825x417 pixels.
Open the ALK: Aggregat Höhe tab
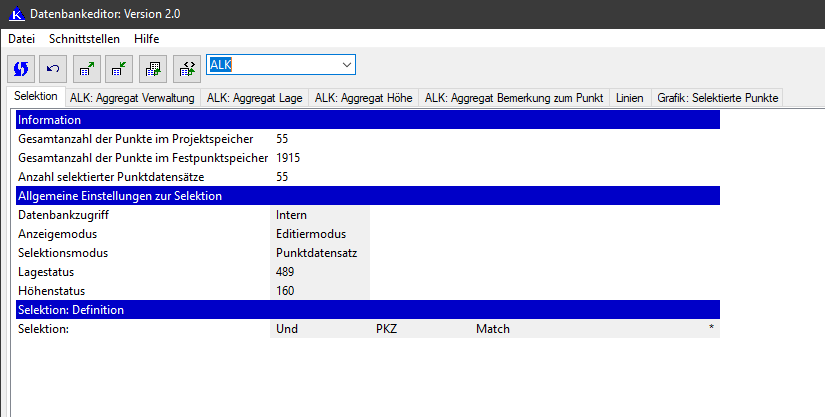364,98
